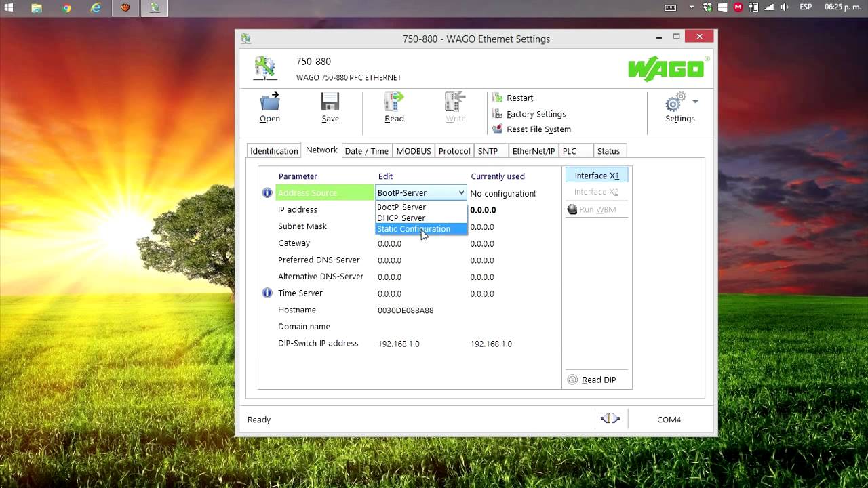The width and height of the screenshot is (868, 488).
Task: Open the volume control in the tray
Action: tap(784, 7)
